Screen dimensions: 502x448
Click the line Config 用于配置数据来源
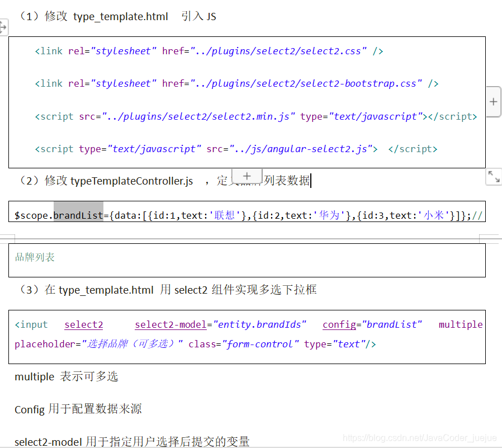[x=78, y=409]
